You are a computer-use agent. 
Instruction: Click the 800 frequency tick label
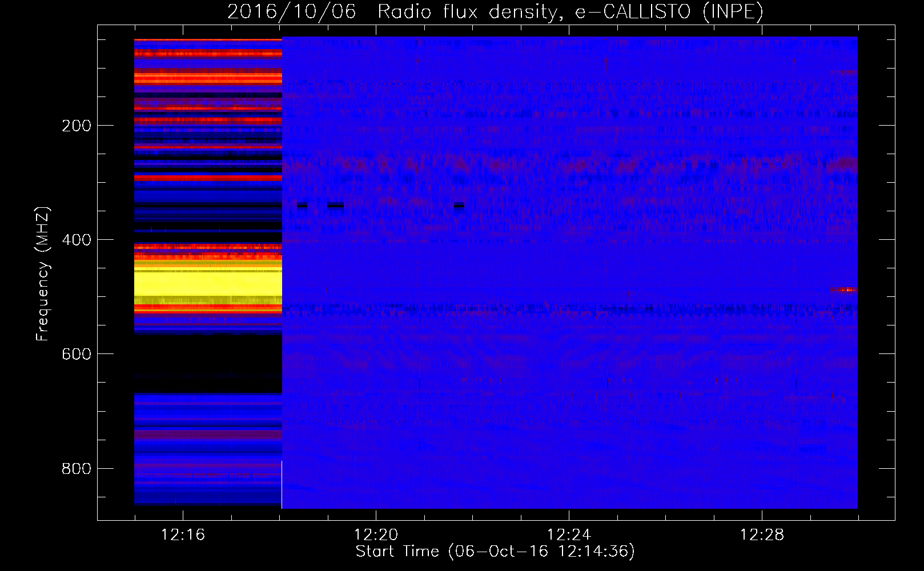[x=77, y=469]
